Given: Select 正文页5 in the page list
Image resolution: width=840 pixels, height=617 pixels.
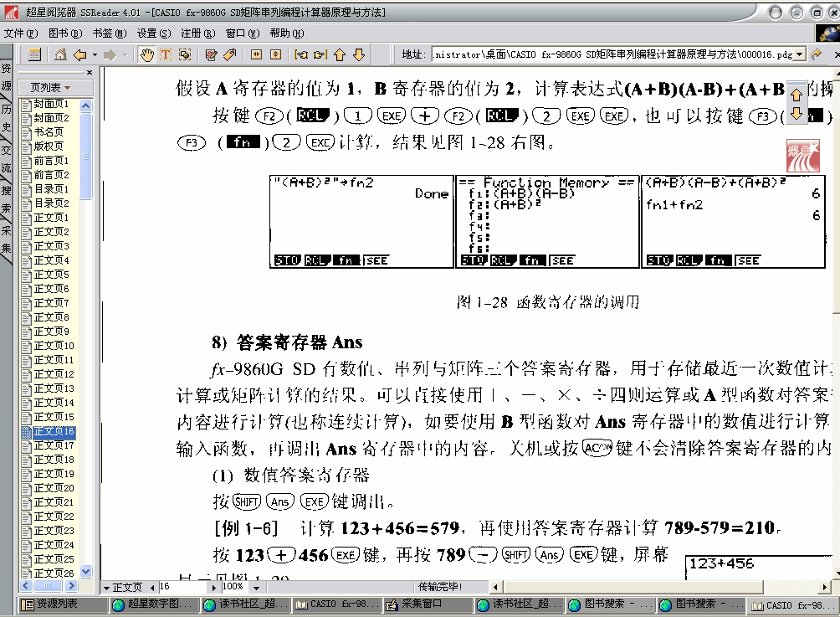Looking at the screenshot, I should tap(51, 275).
